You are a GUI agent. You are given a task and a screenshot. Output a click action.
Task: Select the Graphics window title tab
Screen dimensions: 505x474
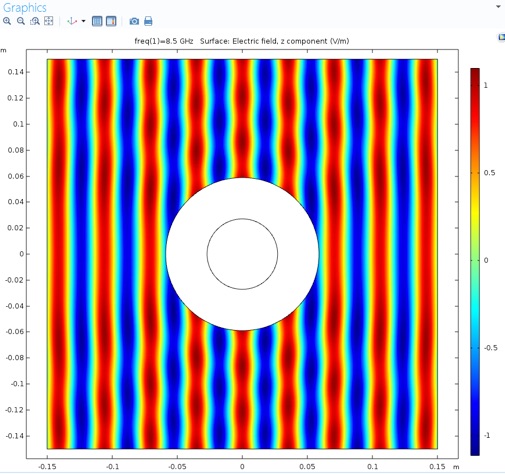click(25, 7)
